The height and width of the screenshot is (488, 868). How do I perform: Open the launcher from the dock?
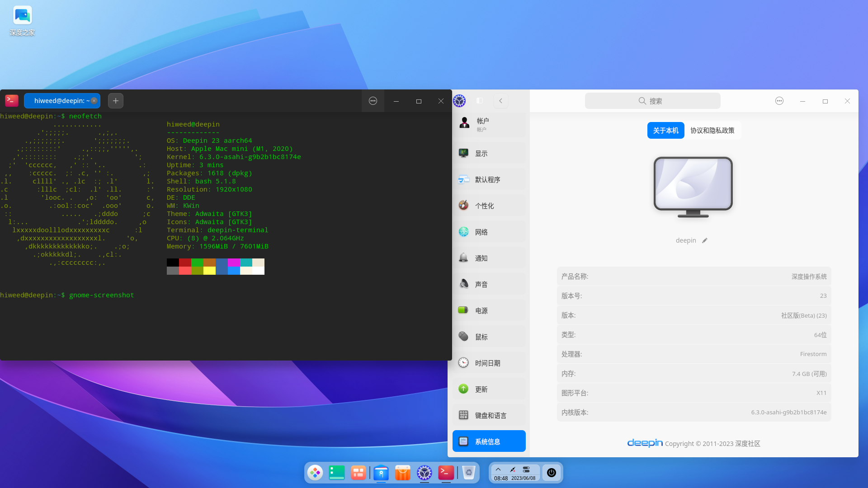pyautogui.click(x=315, y=473)
